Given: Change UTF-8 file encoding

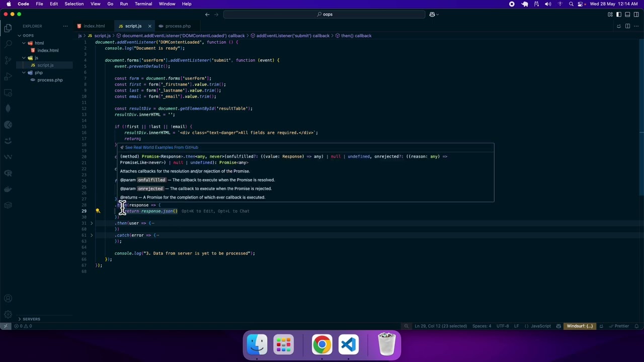Looking at the screenshot, I should click(503, 326).
